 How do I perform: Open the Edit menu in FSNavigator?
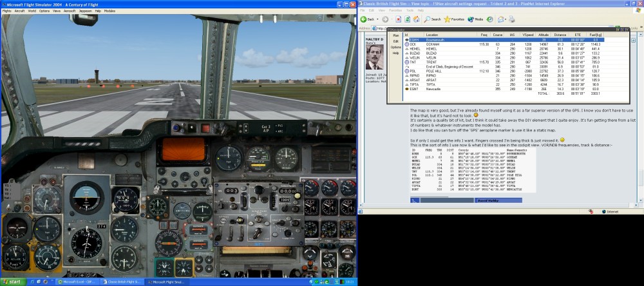point(395,41)
